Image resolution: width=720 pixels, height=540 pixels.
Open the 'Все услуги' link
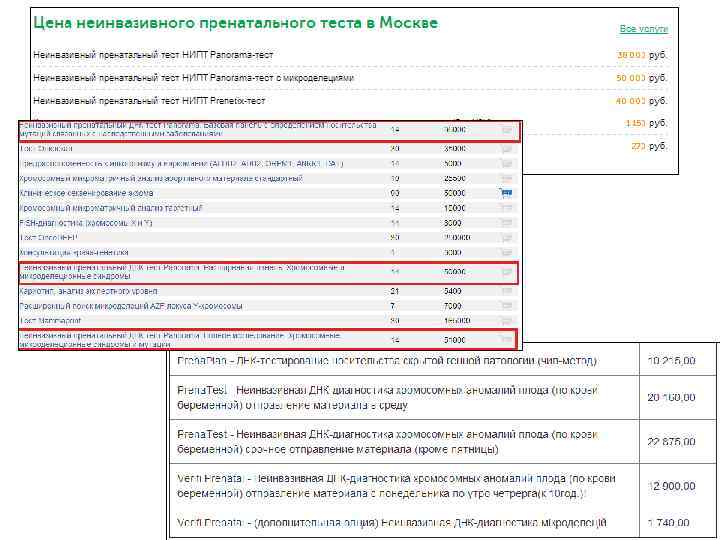click(x=643, y=29)
